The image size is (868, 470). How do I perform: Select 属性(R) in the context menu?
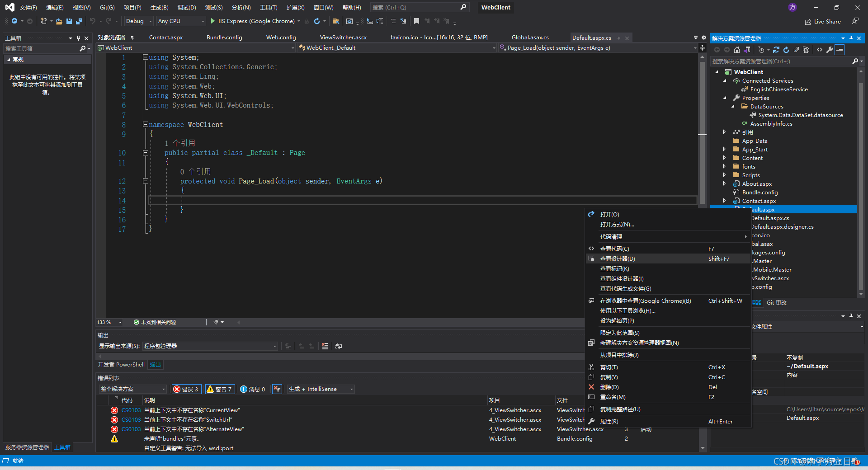coord(668,422)
